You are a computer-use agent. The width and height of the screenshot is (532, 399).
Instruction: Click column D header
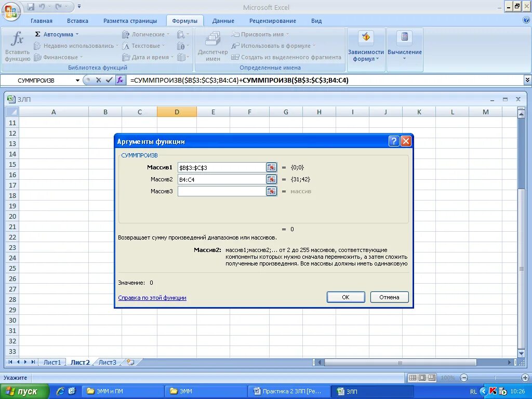coord(177,112)
